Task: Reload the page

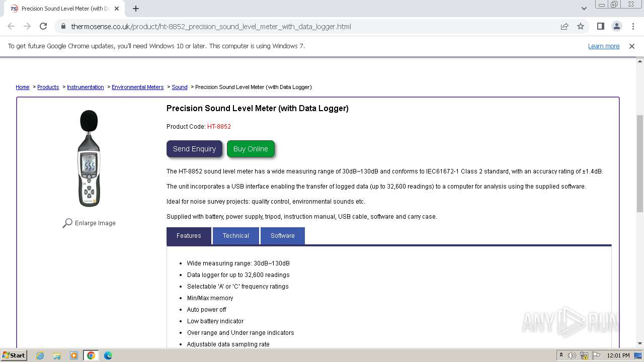Action: pyautogui.click(x=43, y=26)
